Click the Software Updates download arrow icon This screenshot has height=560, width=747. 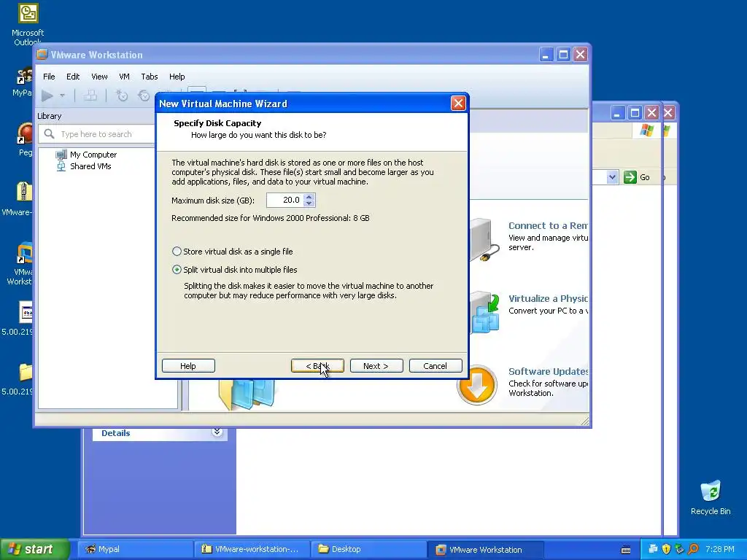[x=476, y=386]
